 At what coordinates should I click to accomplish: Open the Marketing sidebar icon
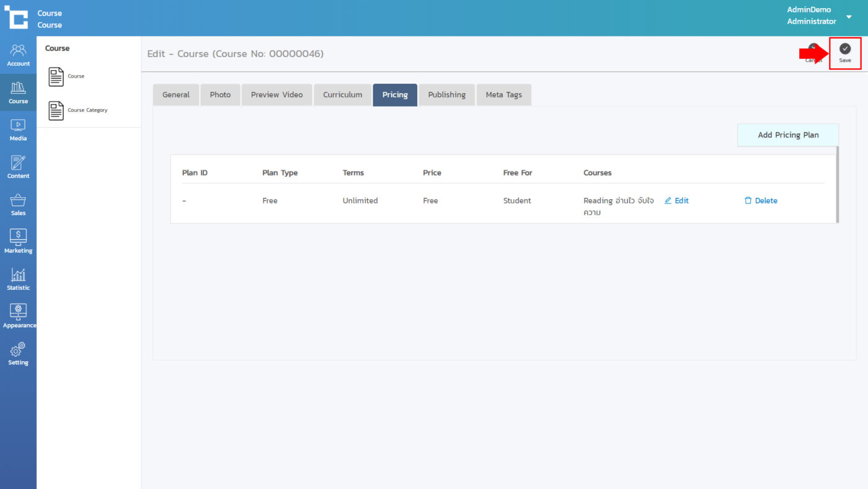pyautogui.click(x=18, y=241)
